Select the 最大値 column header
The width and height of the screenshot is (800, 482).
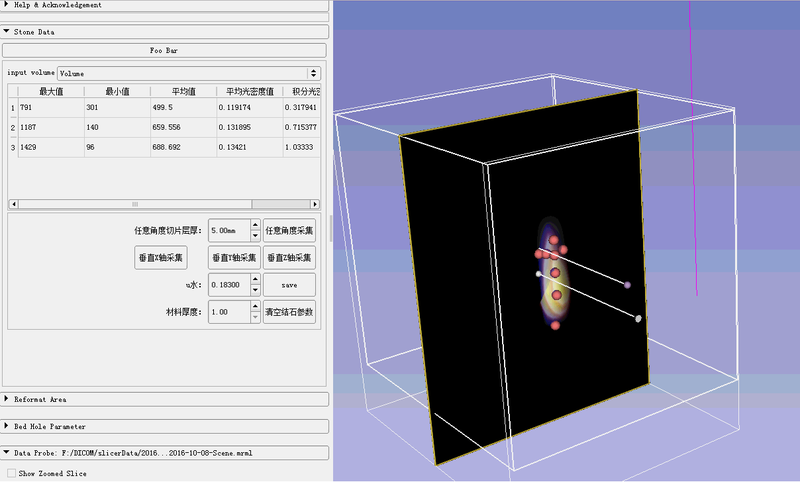coord(51,91)
